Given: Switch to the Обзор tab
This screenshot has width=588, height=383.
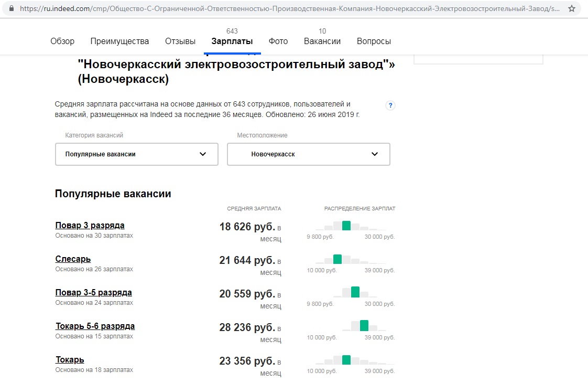Looking at the screenshot, I should [x=62, y=41].
